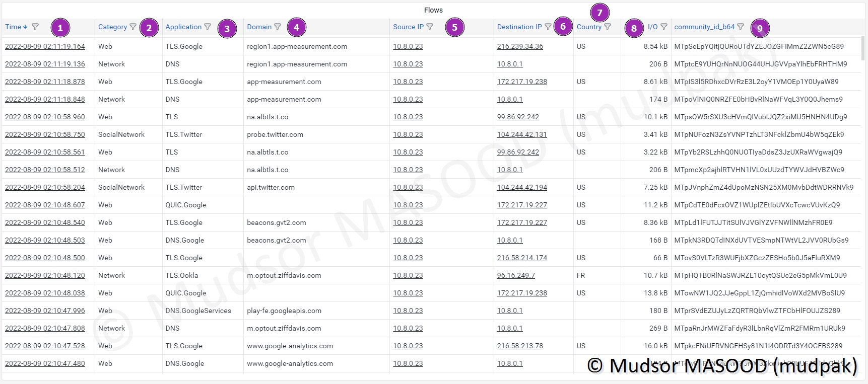
Task: Open the Category column filter icon
Action: coord(133,27)
